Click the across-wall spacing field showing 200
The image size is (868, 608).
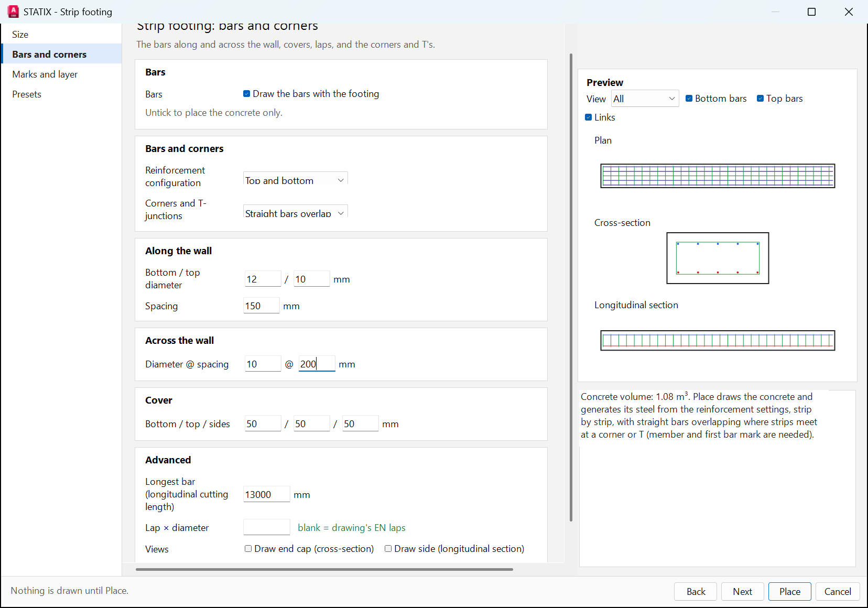pos(317,364)
